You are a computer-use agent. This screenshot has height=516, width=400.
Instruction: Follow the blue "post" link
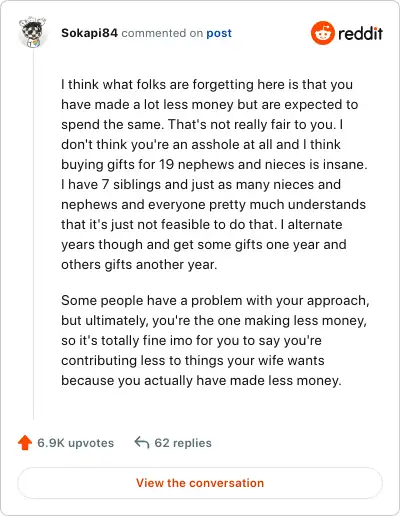coord(219,33)
